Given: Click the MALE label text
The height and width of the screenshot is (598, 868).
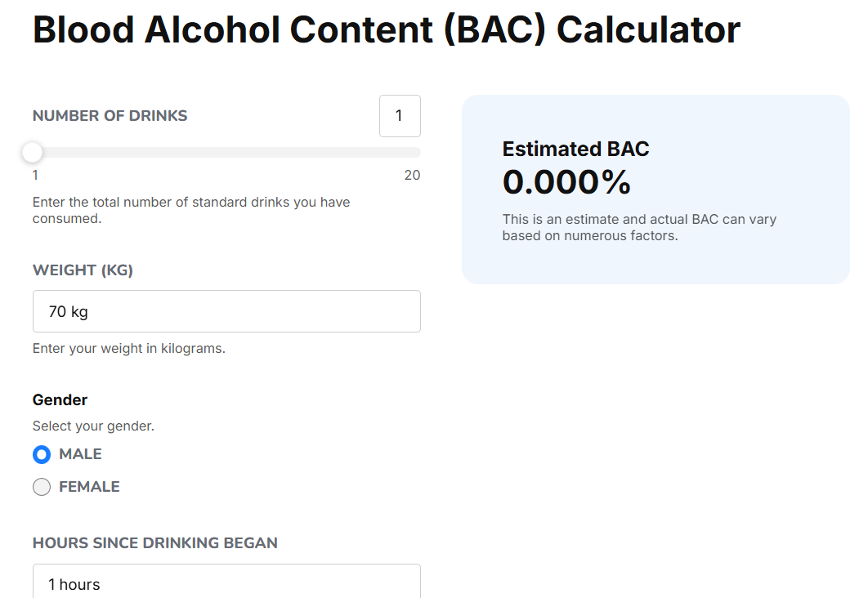Looking at the screenshot, I should click(80, 454).
